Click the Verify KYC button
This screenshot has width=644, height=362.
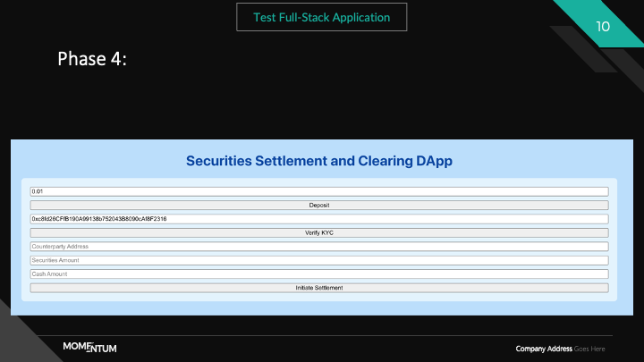pos(319,232)
